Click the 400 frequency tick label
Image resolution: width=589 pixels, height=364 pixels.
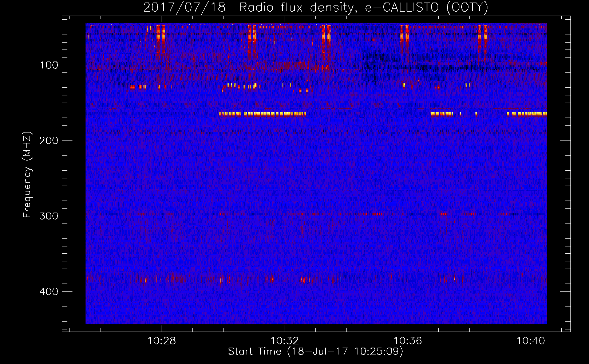point(49,292)
